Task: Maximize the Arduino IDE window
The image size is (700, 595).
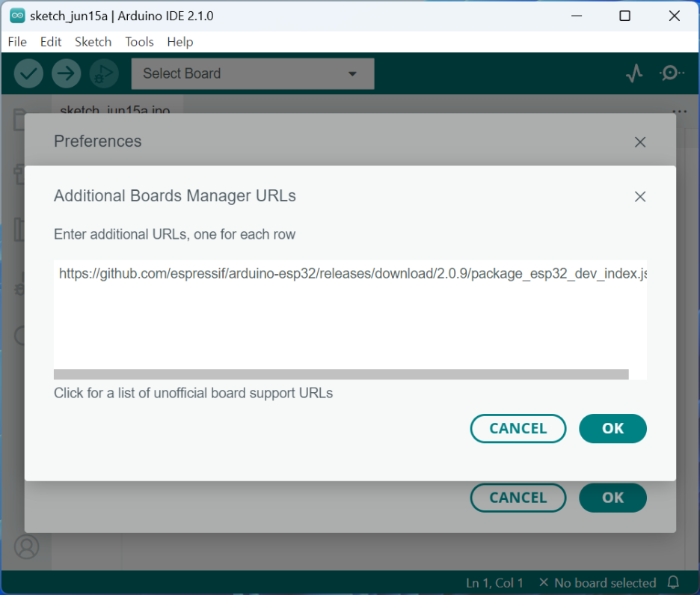Action: coord(625,16)
